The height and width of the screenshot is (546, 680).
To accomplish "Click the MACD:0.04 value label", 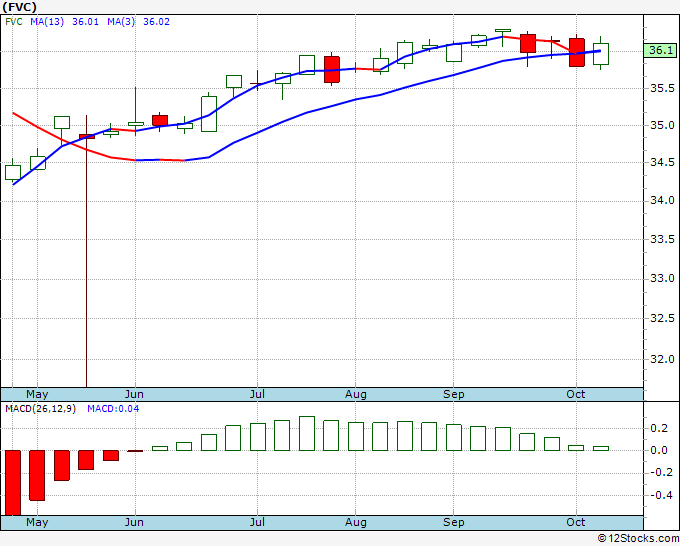I will coord(113,409).
